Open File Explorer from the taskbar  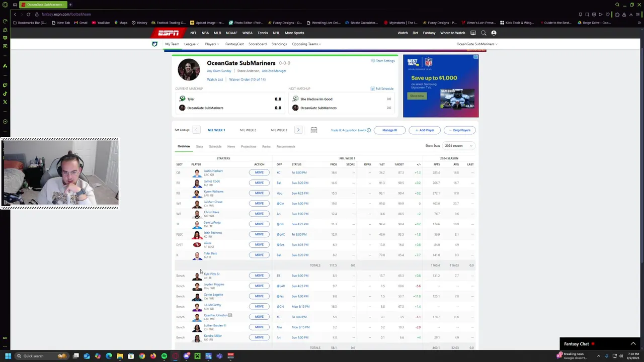[120, 356]
